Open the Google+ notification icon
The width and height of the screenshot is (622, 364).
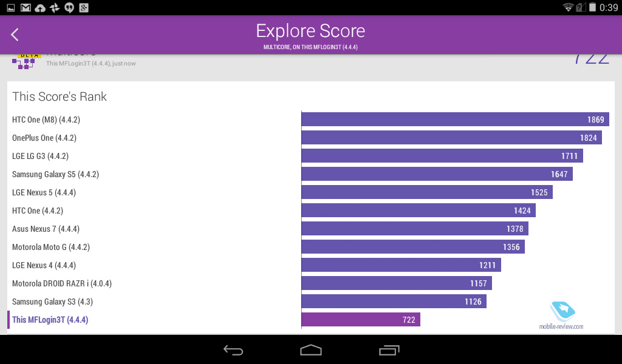tap(84, 7)
